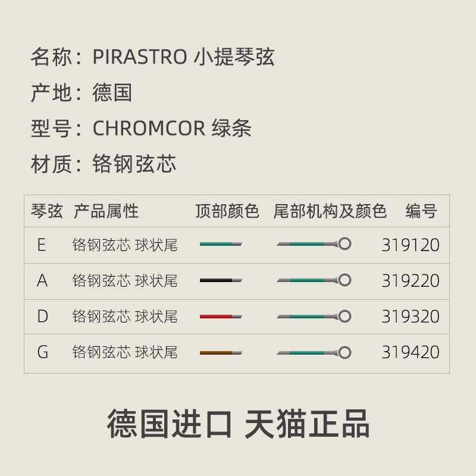Image resolution: width=476 pixels, height=476 pixels.
Task: Click the A string black top color icon
Action: (221, 280)
